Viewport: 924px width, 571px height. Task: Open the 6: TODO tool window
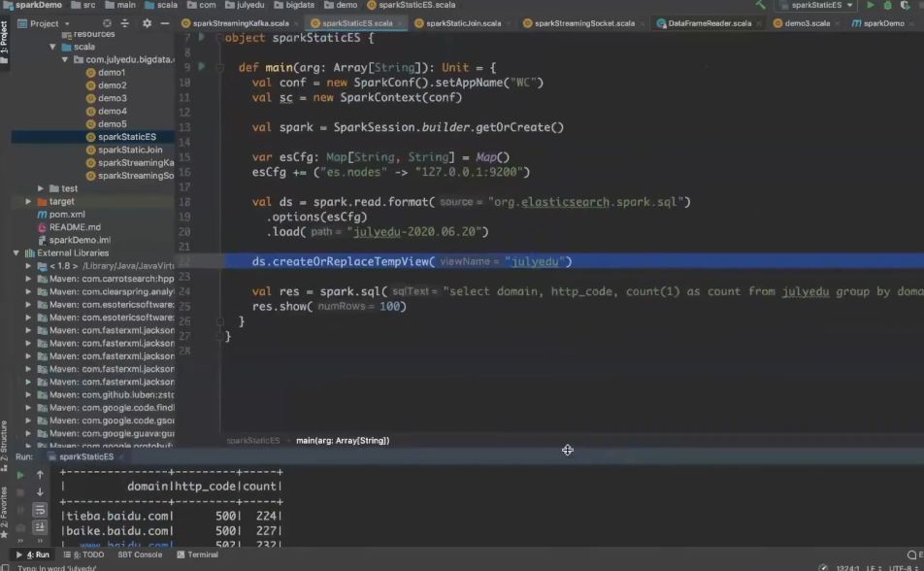88,554
